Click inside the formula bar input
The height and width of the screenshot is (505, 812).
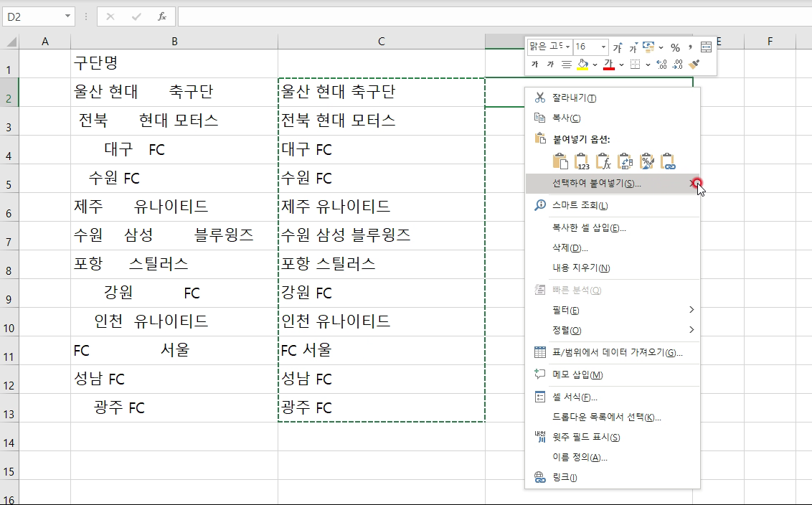[494, 16]
